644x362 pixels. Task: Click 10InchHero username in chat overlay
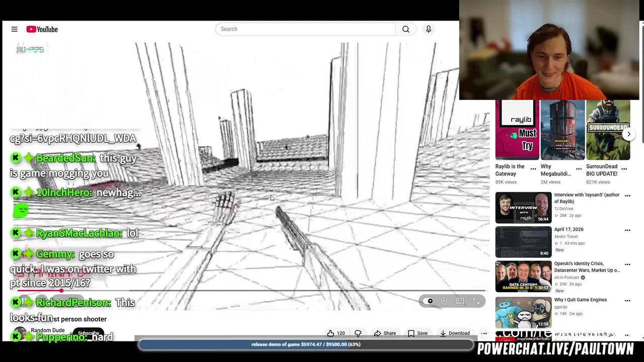pos(64,193)
